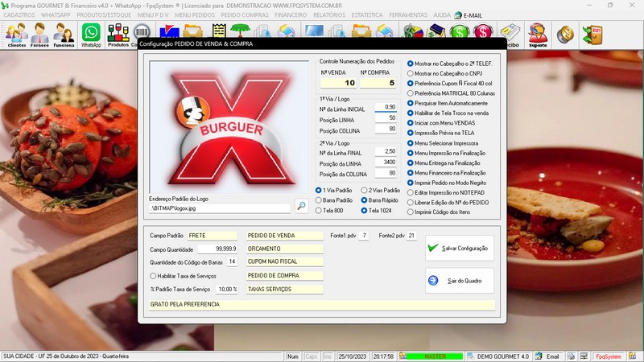Screen dimensions: 644x362
Task: Open the RELATÓRIOS menu
Action: [329, 14]
